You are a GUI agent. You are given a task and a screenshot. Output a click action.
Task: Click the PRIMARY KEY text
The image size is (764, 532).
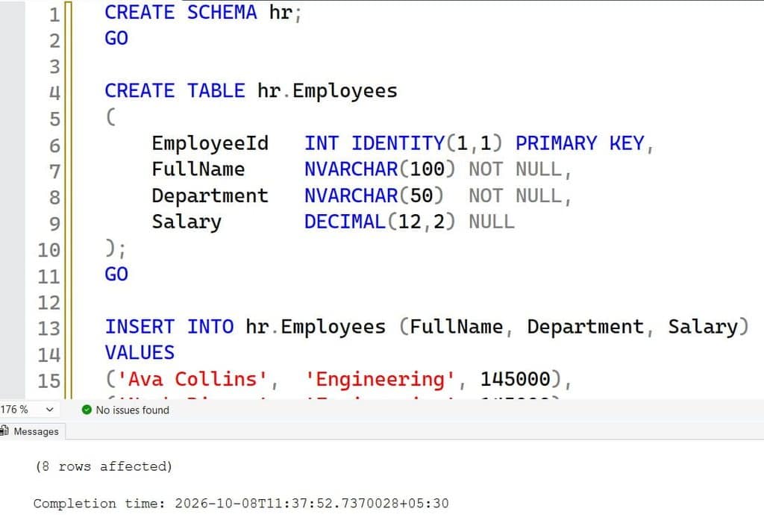point(580,143)
